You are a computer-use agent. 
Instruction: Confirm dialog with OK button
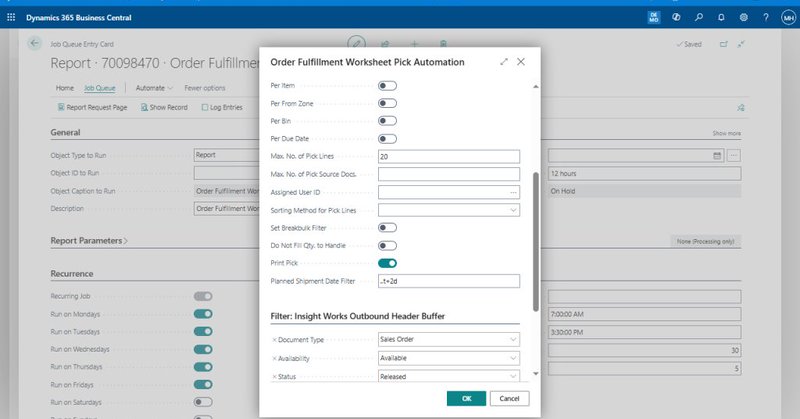466,399
